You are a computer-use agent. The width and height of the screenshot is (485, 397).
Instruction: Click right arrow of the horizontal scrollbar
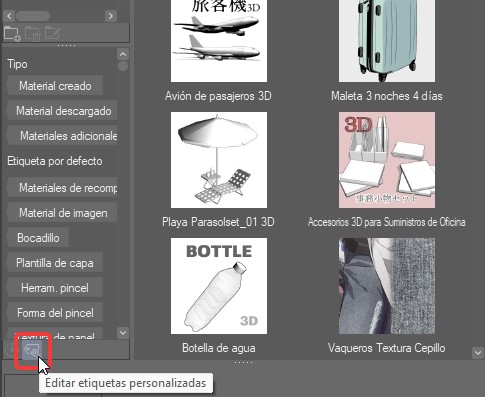[x=111, y=16]
